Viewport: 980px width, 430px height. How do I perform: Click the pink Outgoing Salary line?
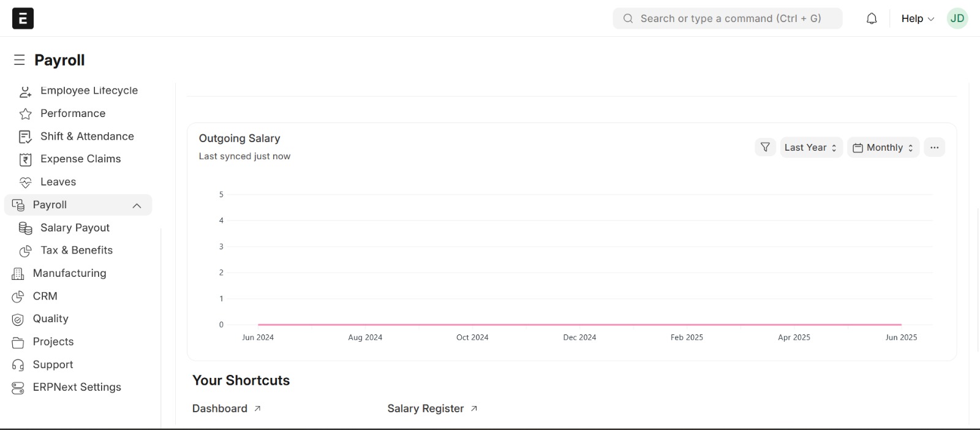[579, 324]
